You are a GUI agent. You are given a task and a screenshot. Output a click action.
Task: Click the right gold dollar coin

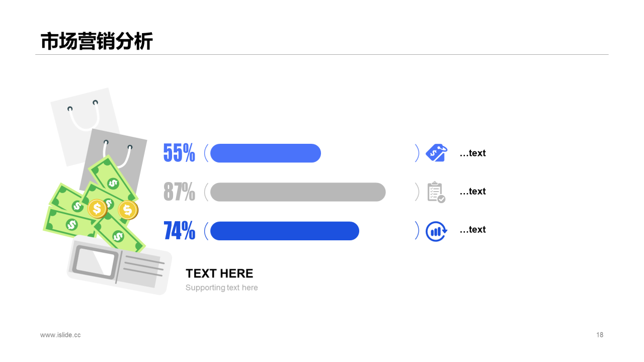tap(128, 210)
